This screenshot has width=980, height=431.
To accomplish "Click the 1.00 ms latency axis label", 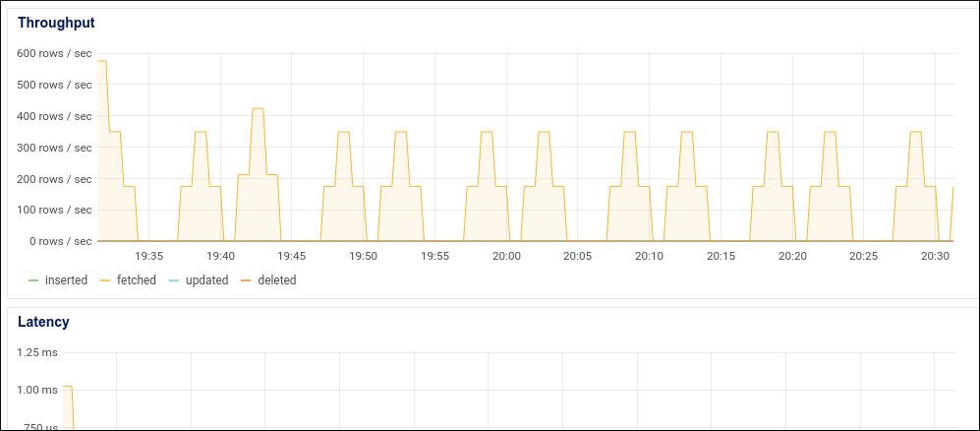I will 37,390.
